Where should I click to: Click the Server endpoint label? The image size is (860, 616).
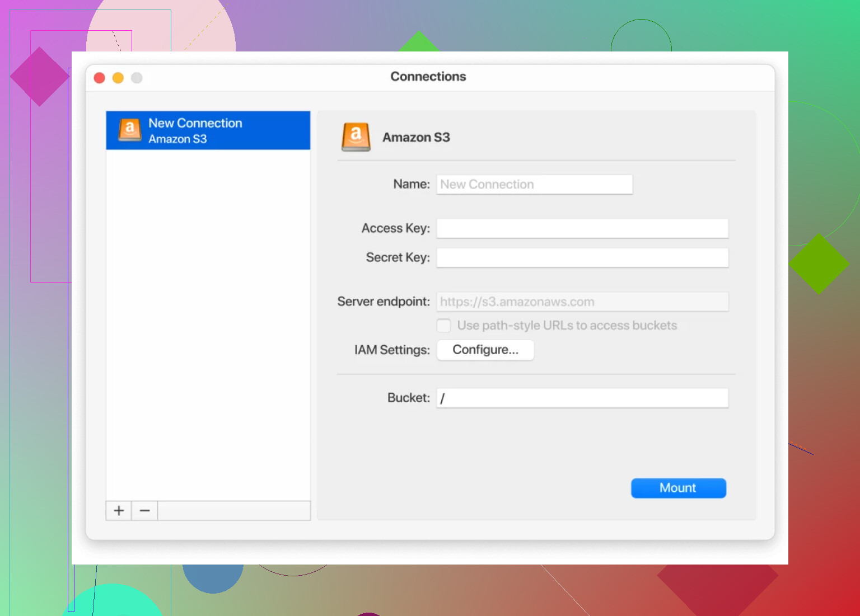pyautogui.click(x=384, y=302)
